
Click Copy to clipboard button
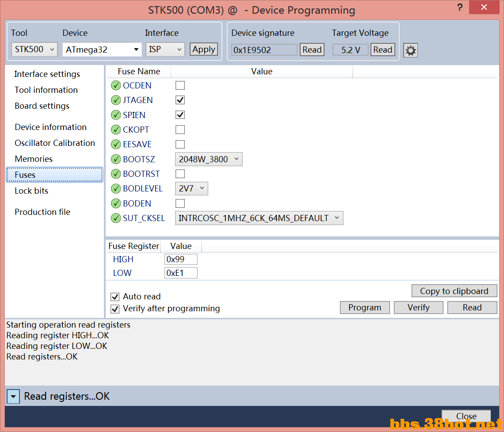pos(454,291)
